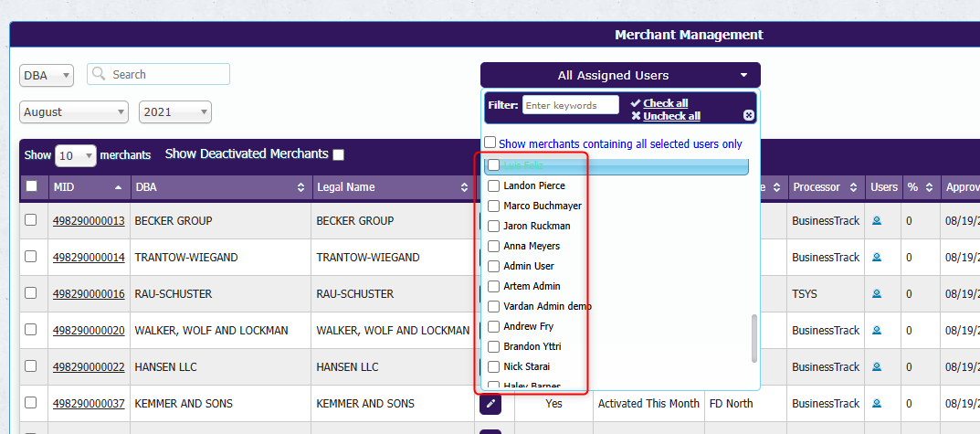The height and width of the screenshot is (434, 980).
Task: Tick the Andrew Fry checkbox
Action: tap(494, 326)
